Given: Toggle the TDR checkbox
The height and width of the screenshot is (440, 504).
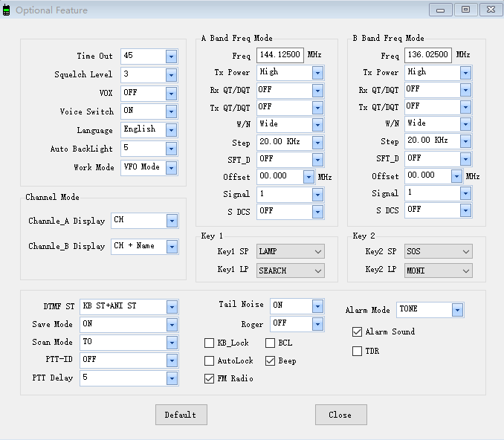Looking at the screenshot, I should click(358, 351).
